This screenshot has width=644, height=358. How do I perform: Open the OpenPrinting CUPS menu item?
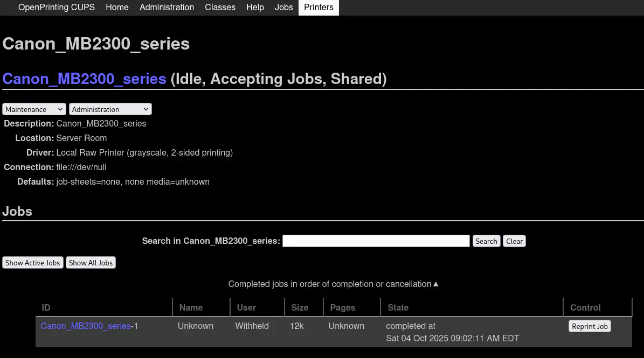click(56, 8)
